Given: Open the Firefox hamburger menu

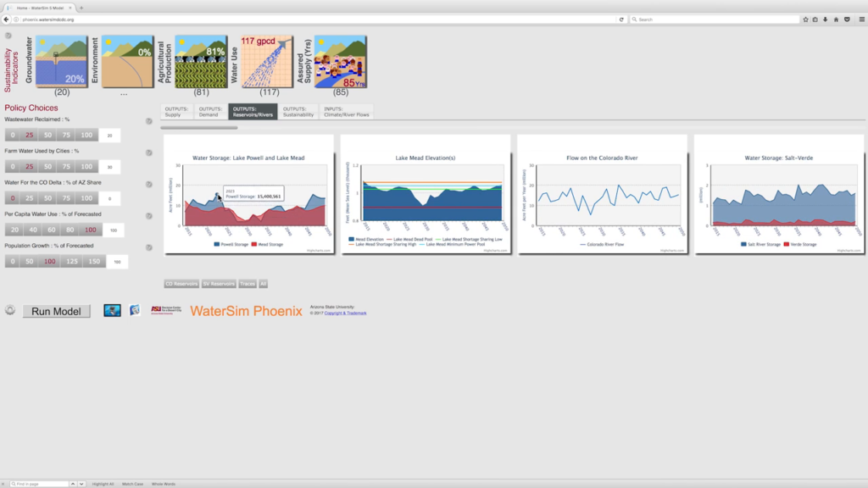Looking at the screenshot, I should [861, 19].
